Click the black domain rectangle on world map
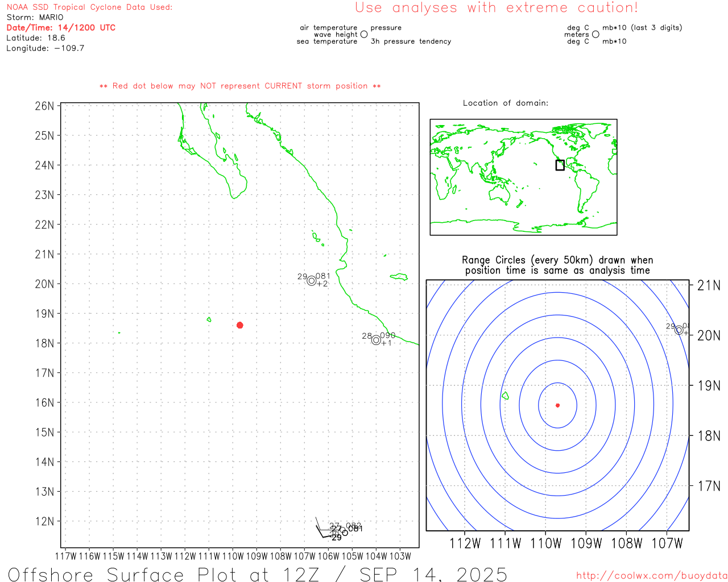 560,165
